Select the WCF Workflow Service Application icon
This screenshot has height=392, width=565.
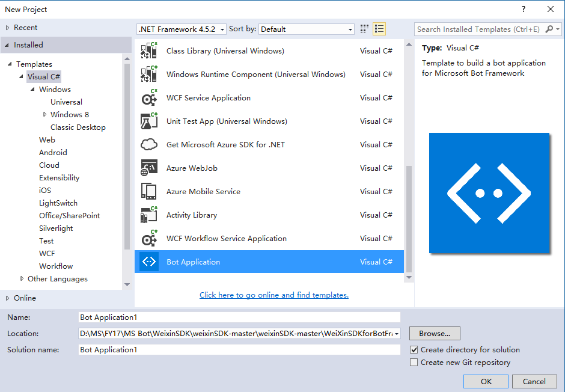149,238
